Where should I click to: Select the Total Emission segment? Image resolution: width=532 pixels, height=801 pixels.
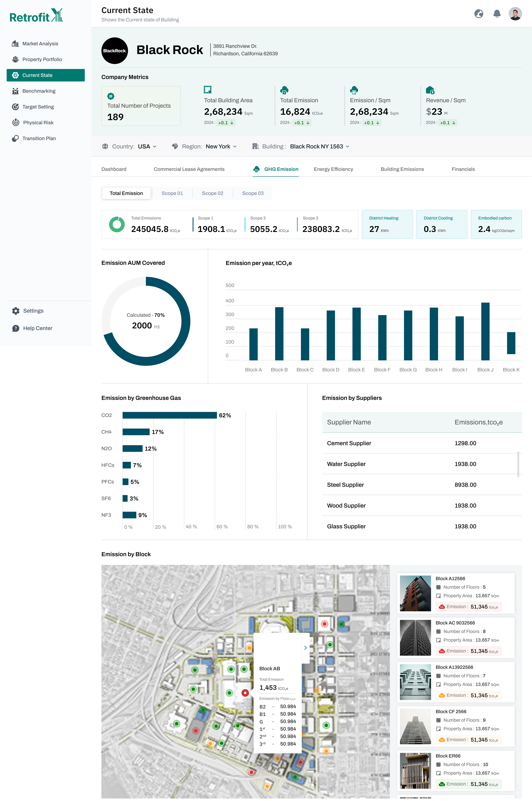pos(126,193)
